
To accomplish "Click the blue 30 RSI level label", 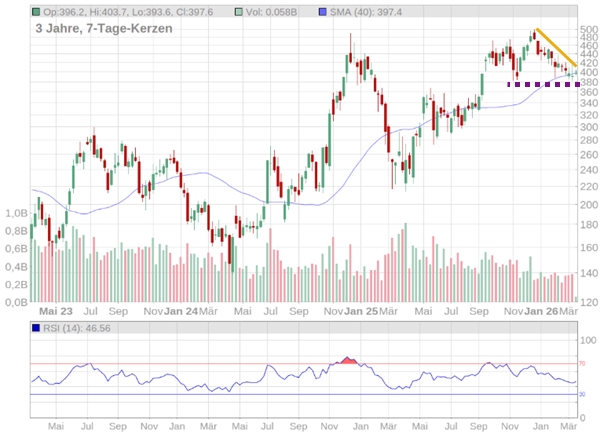I will click(581, 394).
